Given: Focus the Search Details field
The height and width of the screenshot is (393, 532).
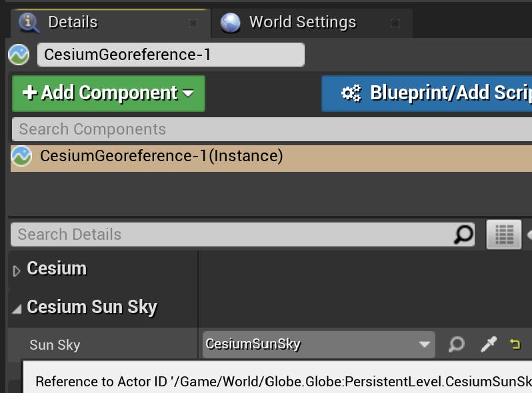Looking at the screenshot, I should [x=243, y=234].
